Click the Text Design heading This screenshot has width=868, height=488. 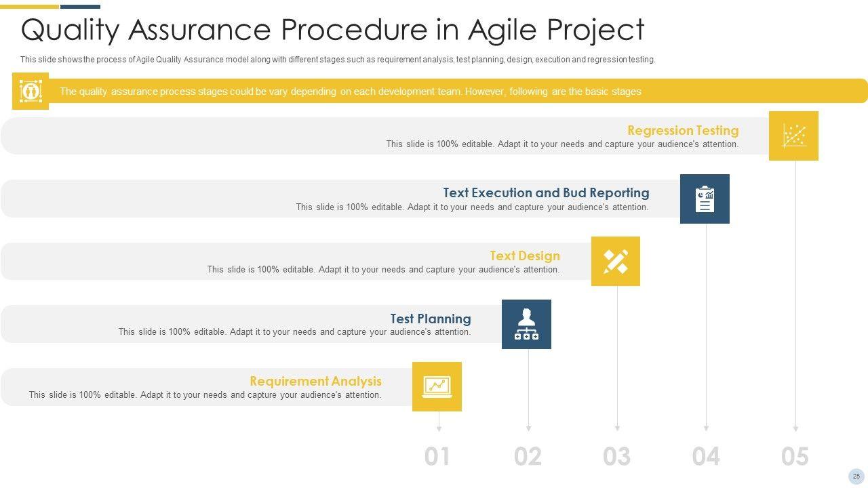525,256
